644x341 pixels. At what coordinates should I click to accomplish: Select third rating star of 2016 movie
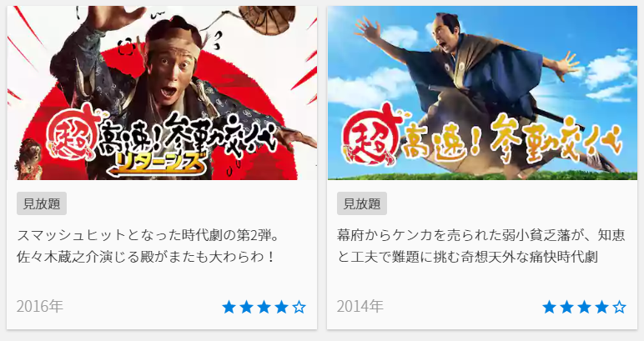[264, 307]
